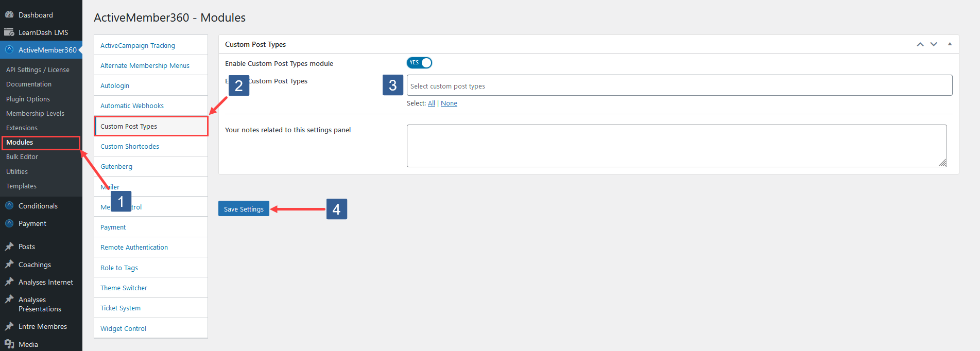Image resolution: width=980 pixels, height=351 pixels.
Task: Select All custom post types link
Action: tap(432, 103)
